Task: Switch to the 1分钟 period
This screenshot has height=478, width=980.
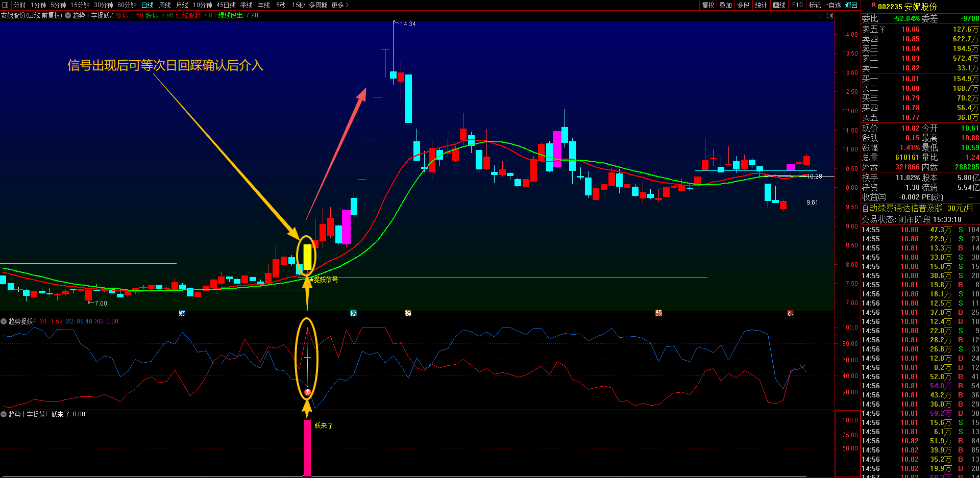Action: [38, 5]
